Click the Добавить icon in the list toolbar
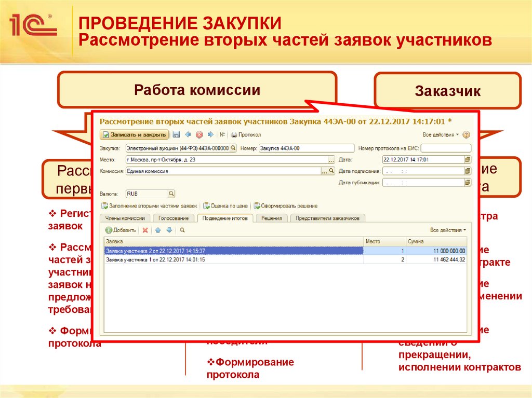532x398 pixels. click(x=109, y=230)
